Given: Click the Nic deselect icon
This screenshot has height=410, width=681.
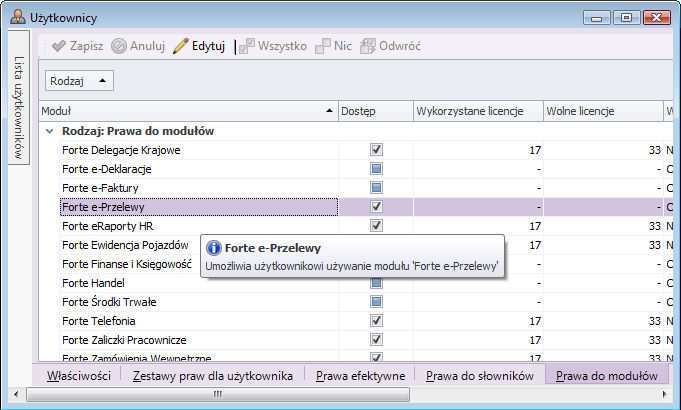Looking at the screenshot, I should 323,46.
